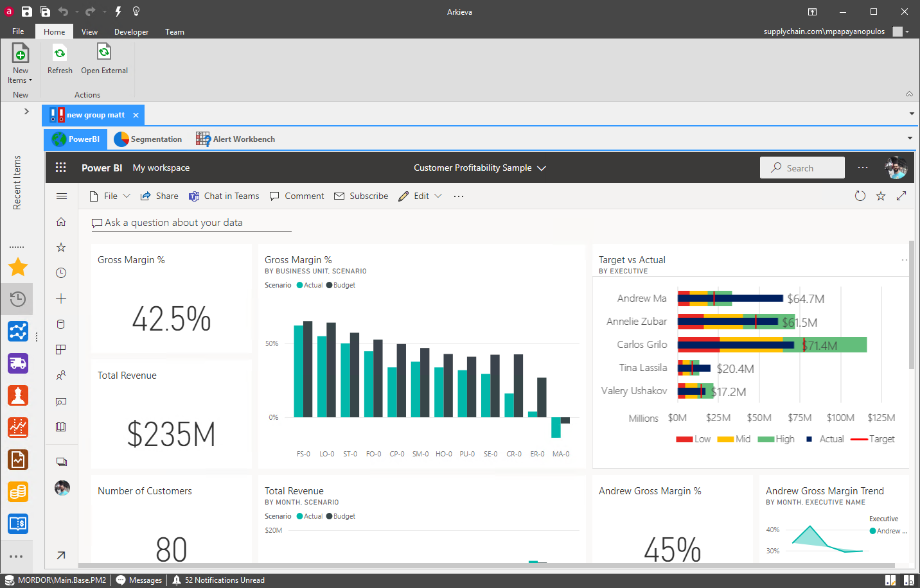Open the New Items dropdown

click(x=20, y=64)
